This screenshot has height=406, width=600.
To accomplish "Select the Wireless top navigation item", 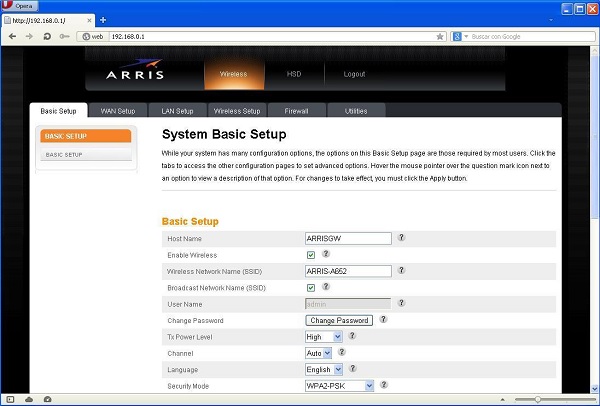I will (x=234, y=74).
